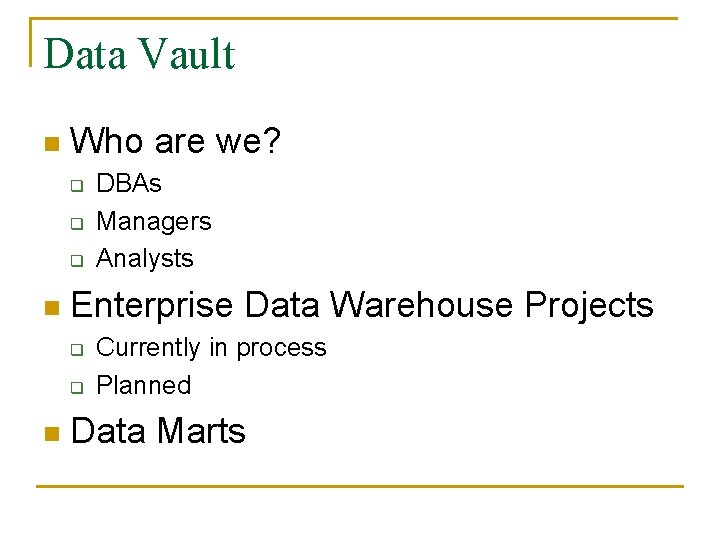Click the gold horizontal line at slide bottom

tap(360, 487)
